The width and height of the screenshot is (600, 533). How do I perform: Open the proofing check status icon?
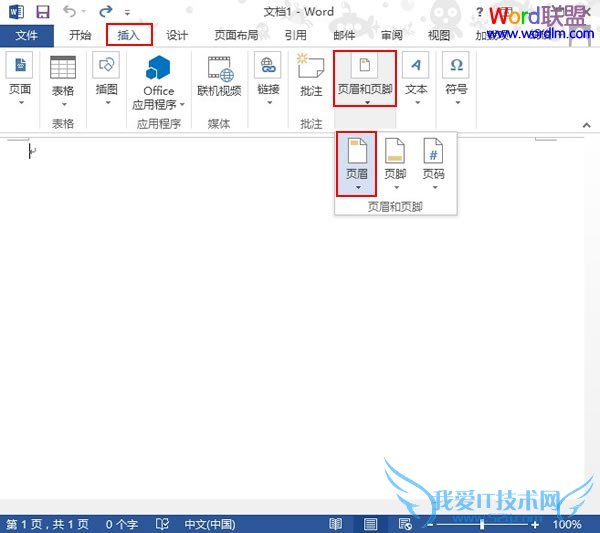click(x=162, y=524)
